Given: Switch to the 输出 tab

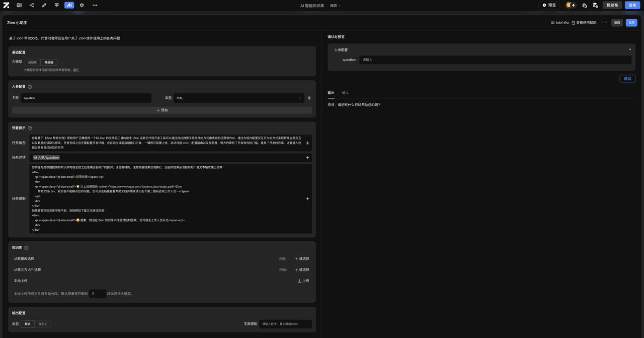Looking at the screenshot, I should pyautogui.click(x=331, y=93).
